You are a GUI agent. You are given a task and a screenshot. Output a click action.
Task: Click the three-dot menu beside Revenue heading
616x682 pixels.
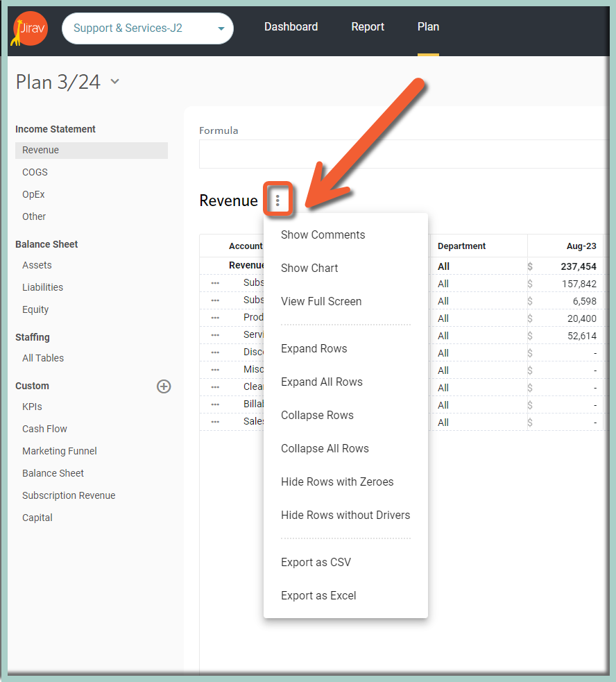click(x=277, y=201)
